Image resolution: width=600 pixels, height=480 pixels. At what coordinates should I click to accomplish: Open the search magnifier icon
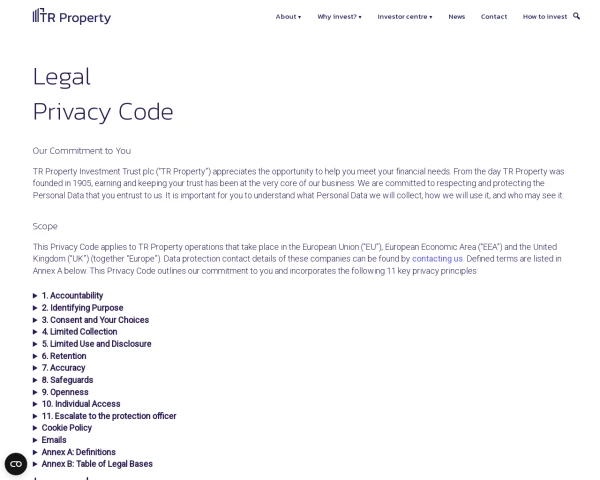(x=576, y=16)
